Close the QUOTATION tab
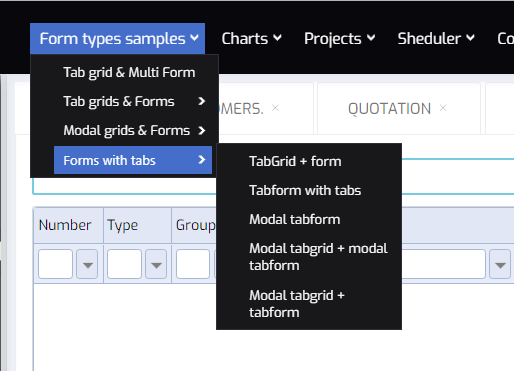Screen dimensions: 514x371 tap(443, 108)
